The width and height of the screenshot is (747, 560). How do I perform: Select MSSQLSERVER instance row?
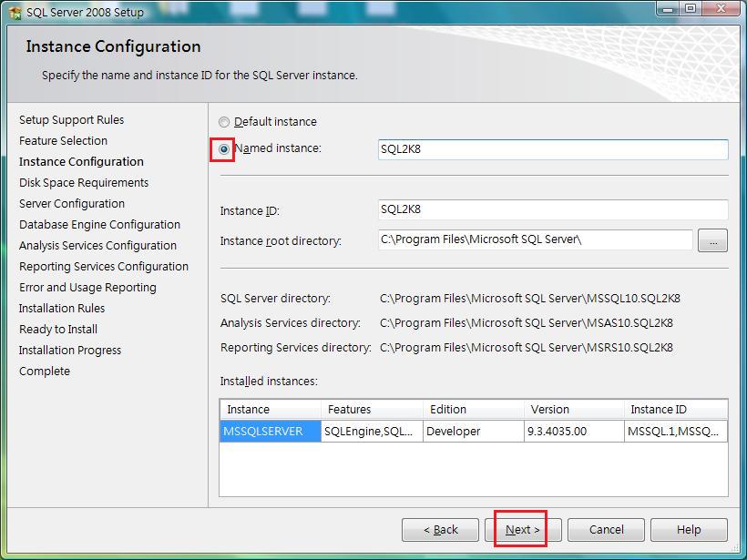point(474,432)
